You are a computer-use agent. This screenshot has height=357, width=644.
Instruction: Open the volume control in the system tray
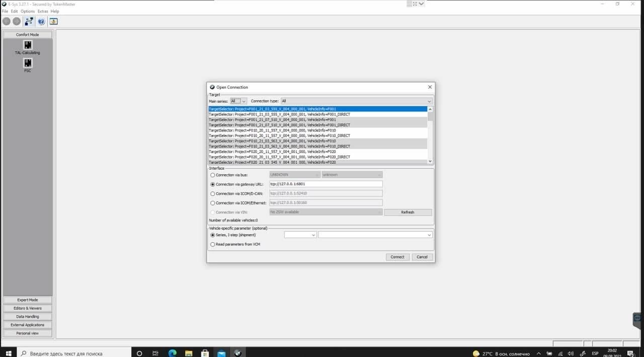coord(571,353)
